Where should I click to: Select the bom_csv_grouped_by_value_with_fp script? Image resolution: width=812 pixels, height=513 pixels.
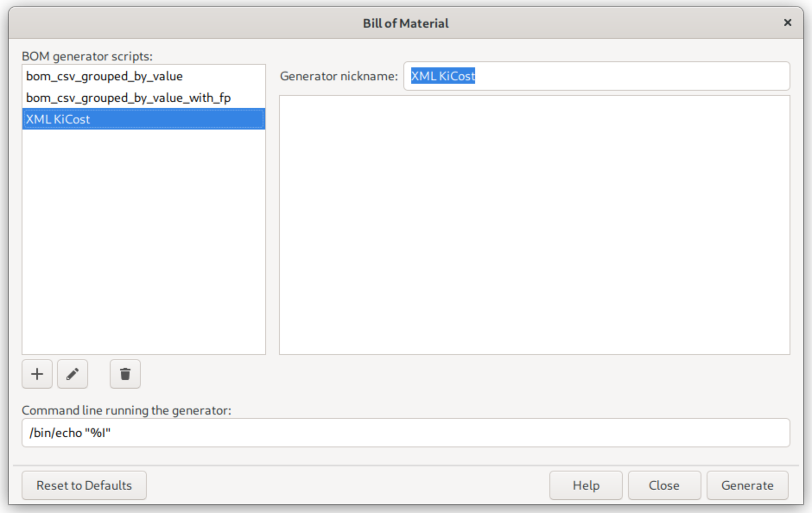[128, 98]
